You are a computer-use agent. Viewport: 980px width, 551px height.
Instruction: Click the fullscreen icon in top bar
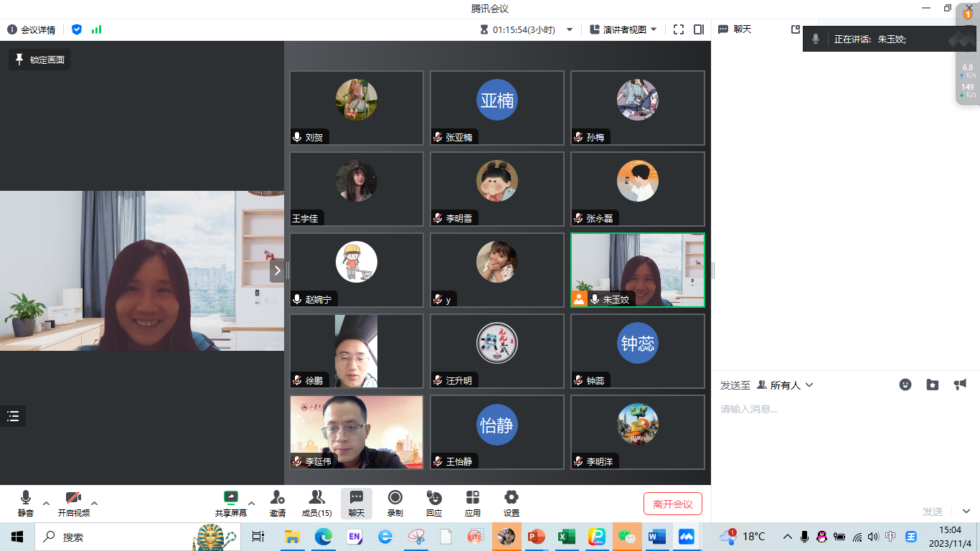(679, 29)
